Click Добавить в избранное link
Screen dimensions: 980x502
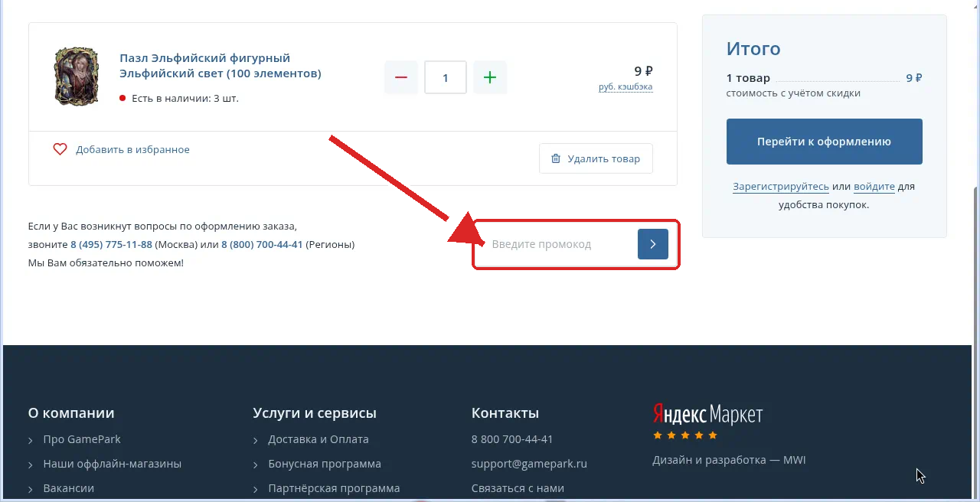point(132,149)
